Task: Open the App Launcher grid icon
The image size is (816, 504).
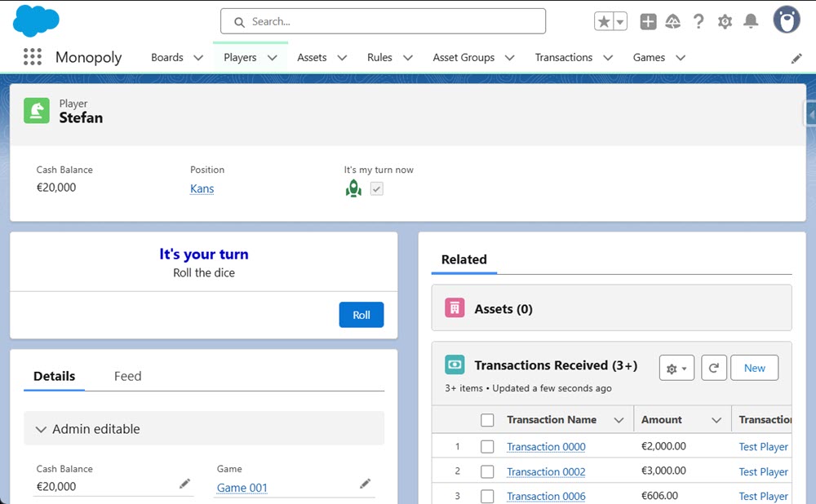Action: click(32, 57)
